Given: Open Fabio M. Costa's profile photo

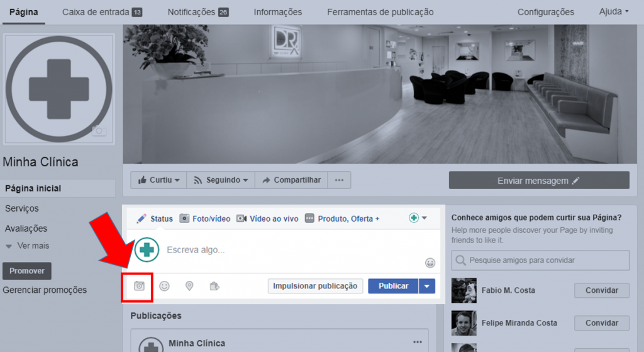Looking at the screenshot, I should (x=464, y=290).
